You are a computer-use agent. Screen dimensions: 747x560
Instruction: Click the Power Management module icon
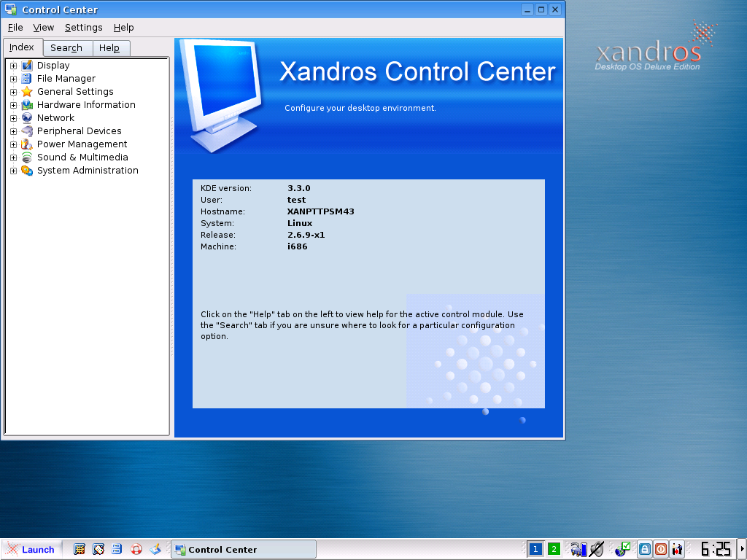27,144
